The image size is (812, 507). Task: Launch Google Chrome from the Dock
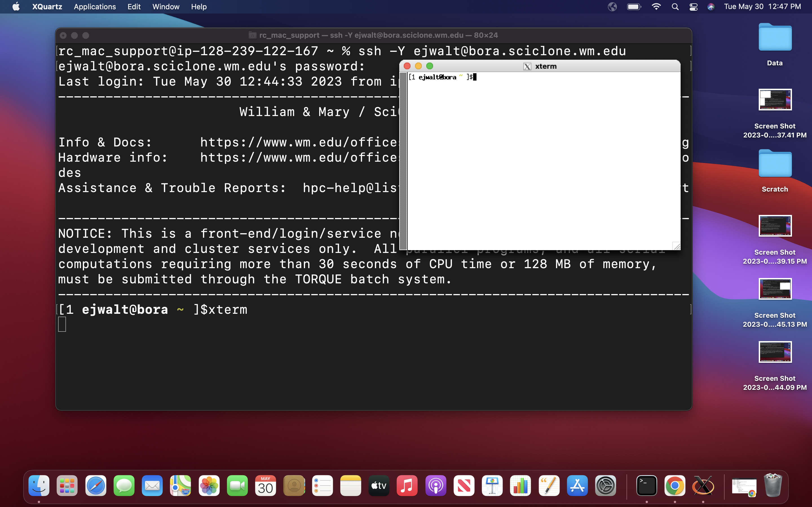(x=675, y=485)
